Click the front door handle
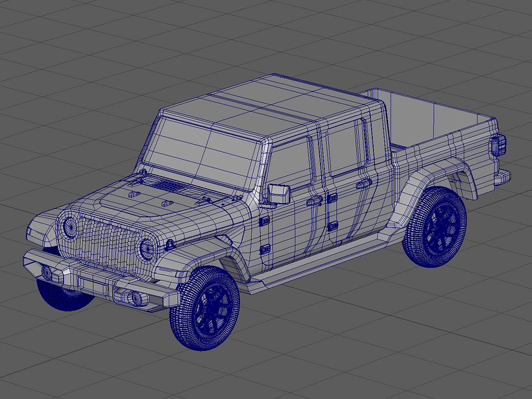Screen dimensions: 532x399 coord(315,201)
